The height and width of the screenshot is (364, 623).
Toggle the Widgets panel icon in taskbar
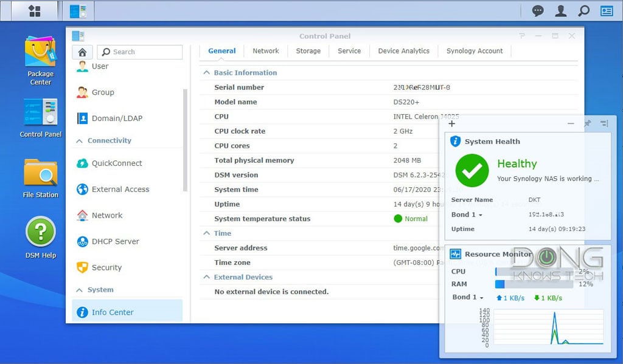[607, 11]
